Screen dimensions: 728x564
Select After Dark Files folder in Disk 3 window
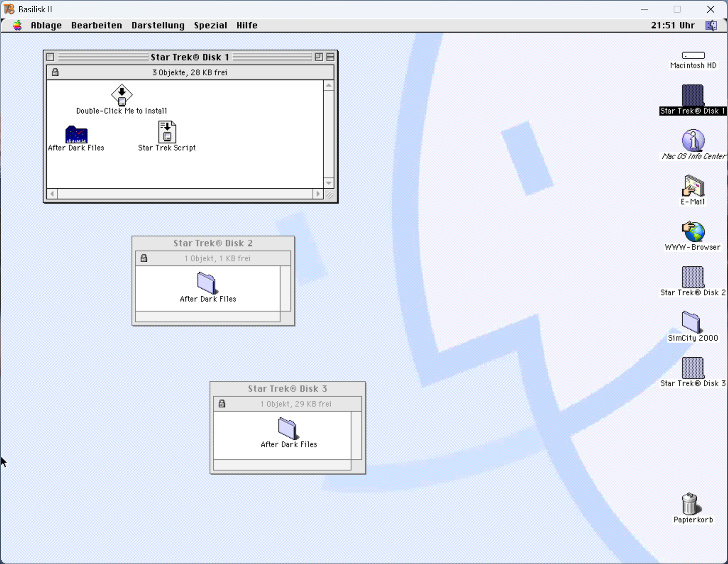click(288, 429)
